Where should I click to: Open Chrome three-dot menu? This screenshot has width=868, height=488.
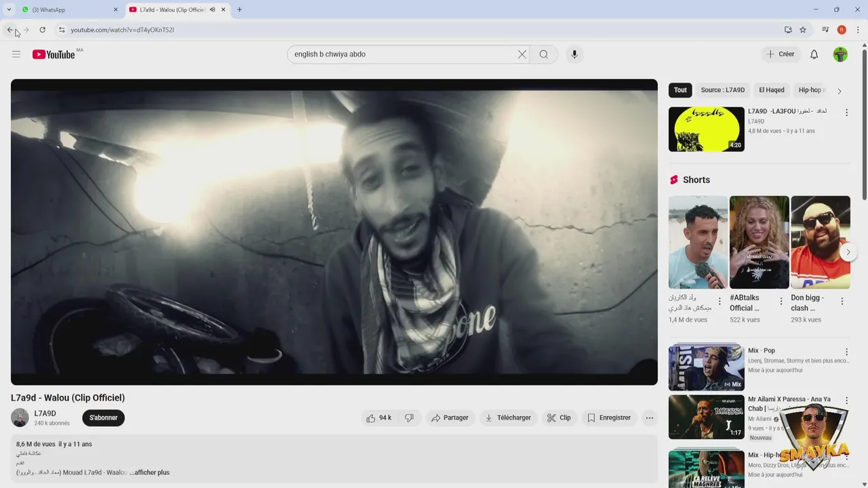coord(858,30)
